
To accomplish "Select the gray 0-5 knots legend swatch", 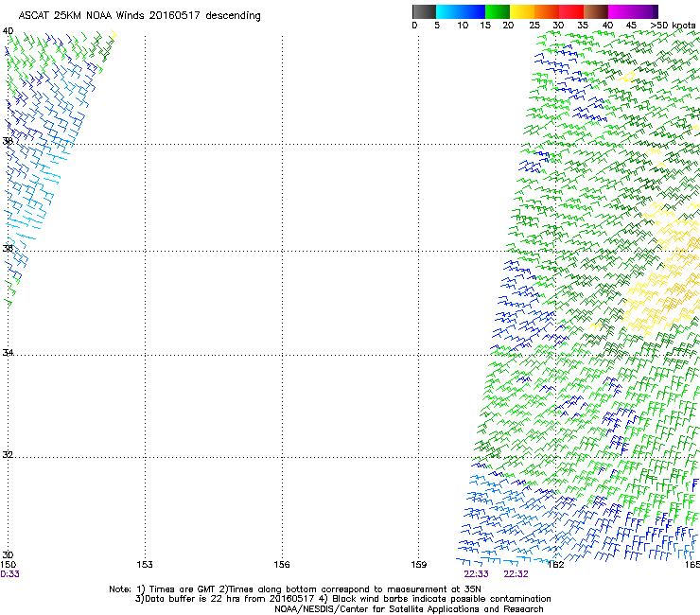I will pyautogui.click(x=424, y=11).
